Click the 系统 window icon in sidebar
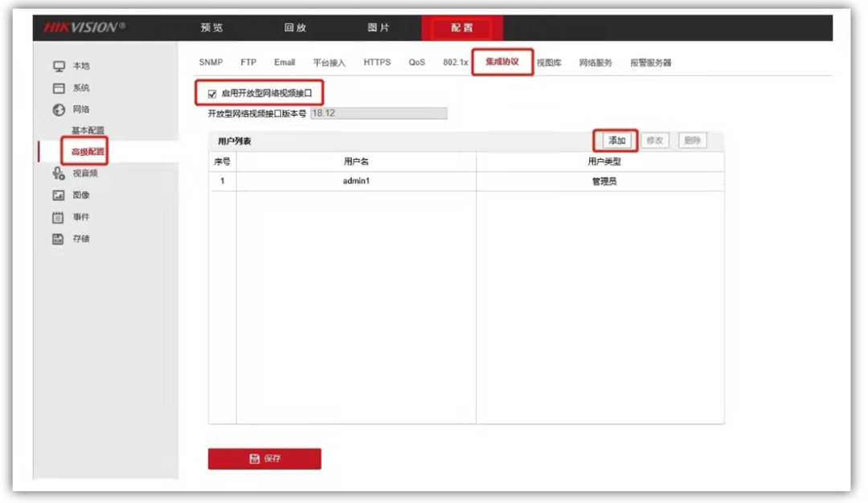The width and height of the screenshot is (868, 503). coord(59,88)
